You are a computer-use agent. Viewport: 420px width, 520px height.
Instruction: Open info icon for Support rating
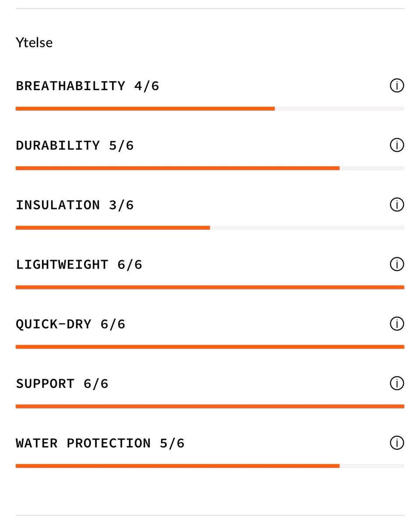click(x=397, y=384)
